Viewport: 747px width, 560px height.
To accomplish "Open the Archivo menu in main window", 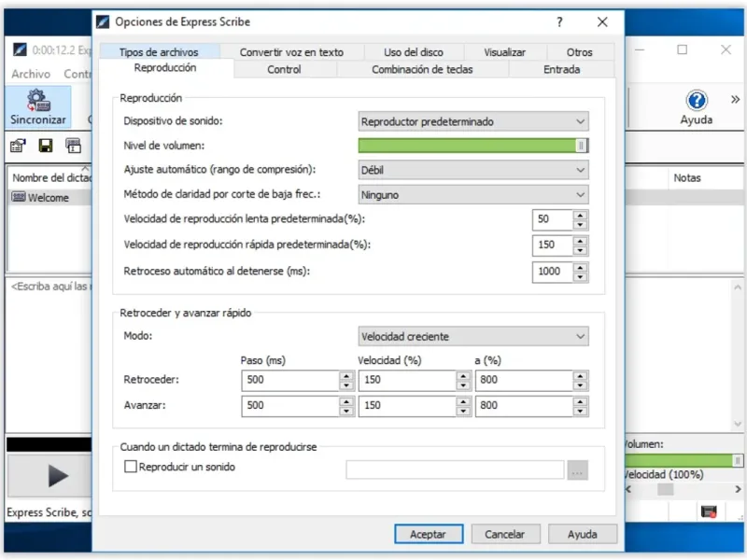I will (31, 74).
